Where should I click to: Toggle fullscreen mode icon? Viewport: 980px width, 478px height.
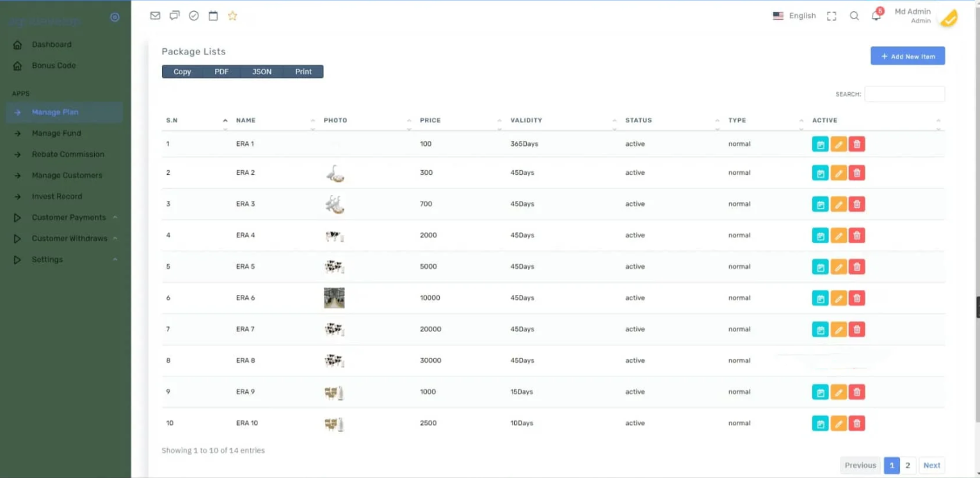(x=831, y=16)
